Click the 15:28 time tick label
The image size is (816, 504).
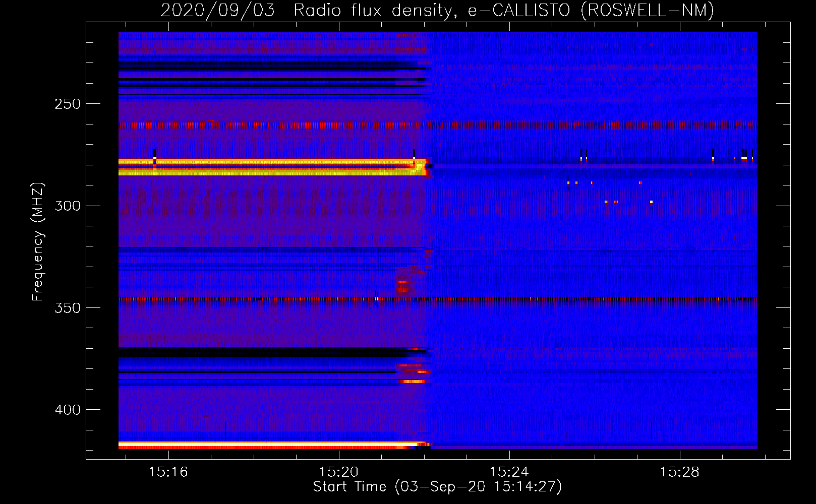(680, 472)
